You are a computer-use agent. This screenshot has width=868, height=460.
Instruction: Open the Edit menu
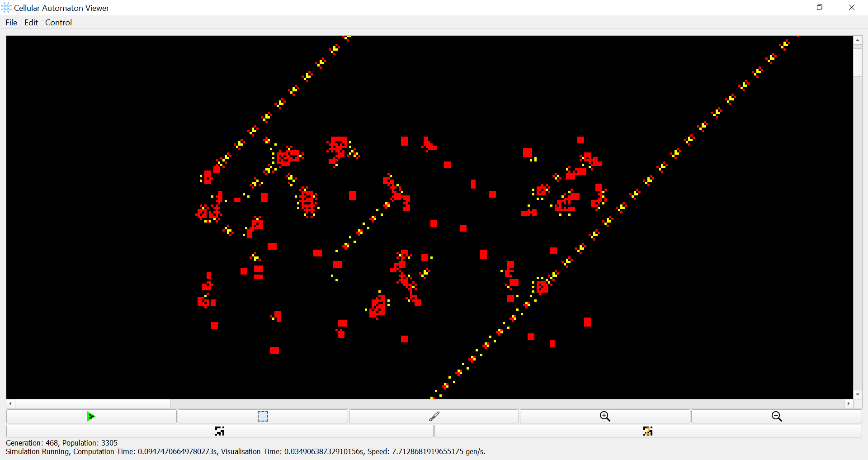tap(31, 23)
